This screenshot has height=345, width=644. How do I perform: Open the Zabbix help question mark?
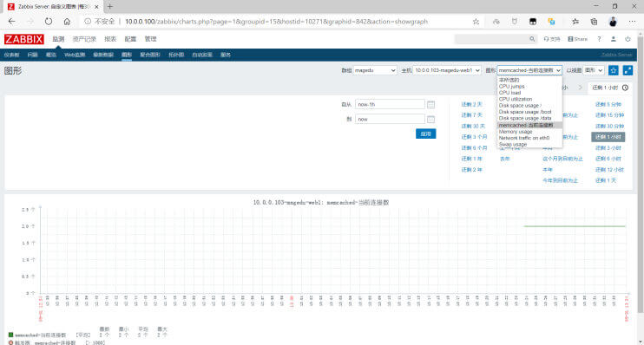point(599,39)
